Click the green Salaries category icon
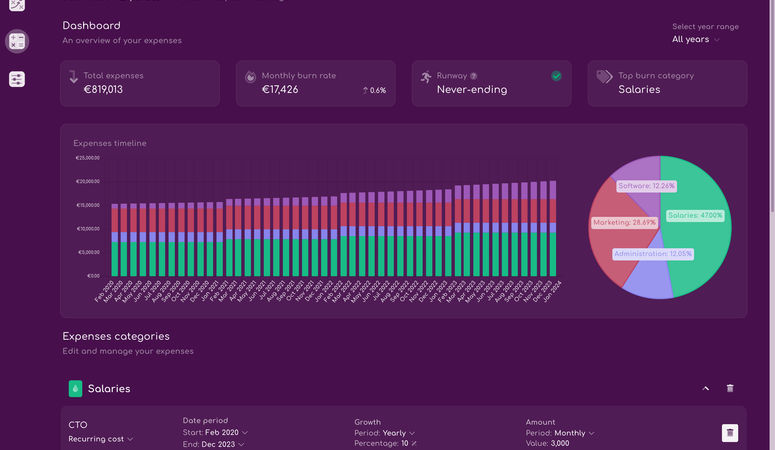This screenshot has width=775, height=450. 75,389
